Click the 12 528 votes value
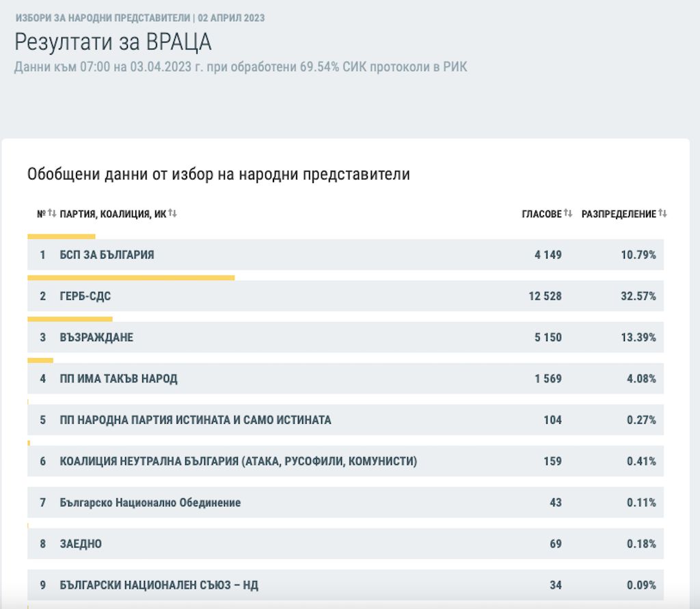This screenshot has height=609, width=700. [x=544, y=296]
